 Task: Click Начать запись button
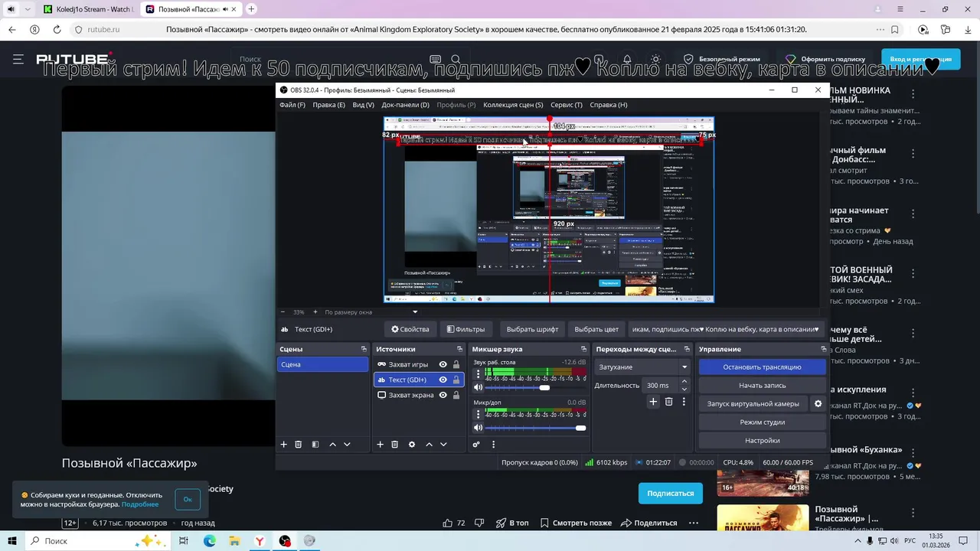(x=762, y=386)
